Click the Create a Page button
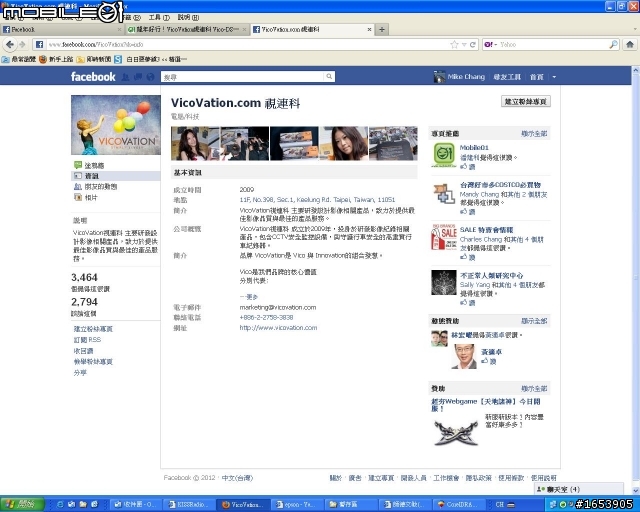The image size is (640, 512). click(x=526, y=101)
